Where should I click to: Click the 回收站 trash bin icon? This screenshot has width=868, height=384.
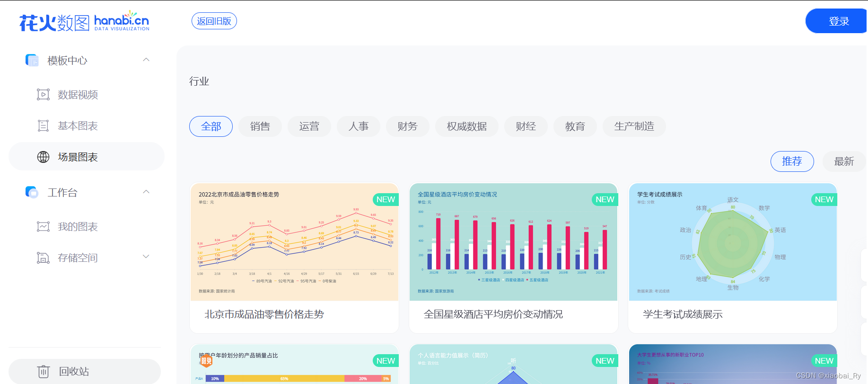pos(43,372)
